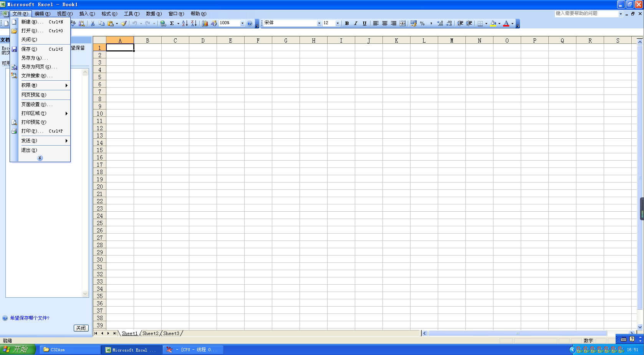Toggle Italic formatting

point(356,23)
